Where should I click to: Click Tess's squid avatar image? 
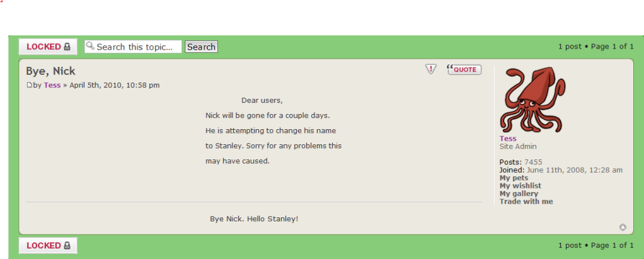click(532, 100)
